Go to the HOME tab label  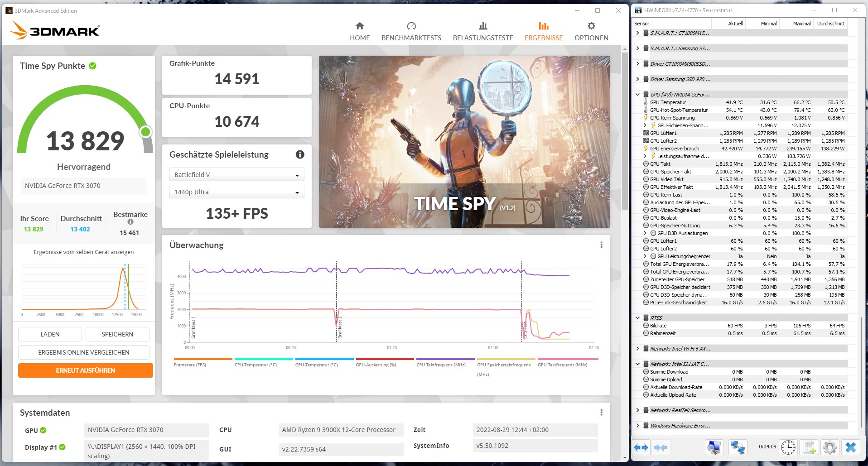tap(360, 38)
